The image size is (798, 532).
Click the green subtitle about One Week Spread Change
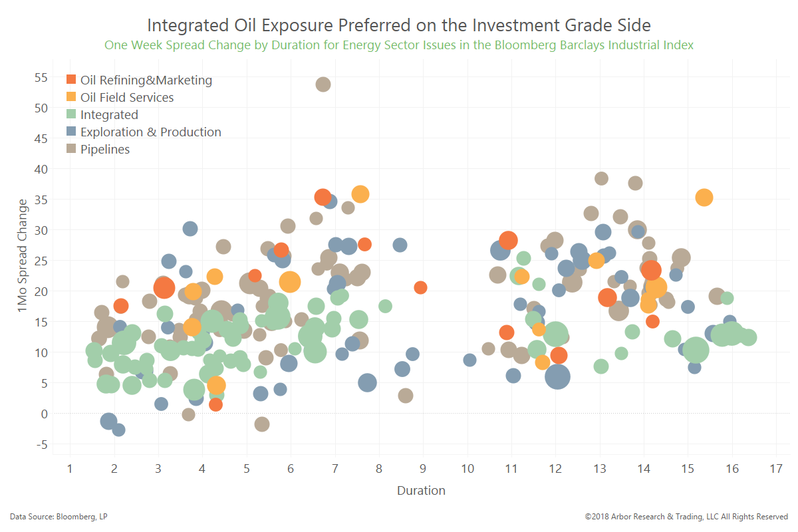pos(399,45)
